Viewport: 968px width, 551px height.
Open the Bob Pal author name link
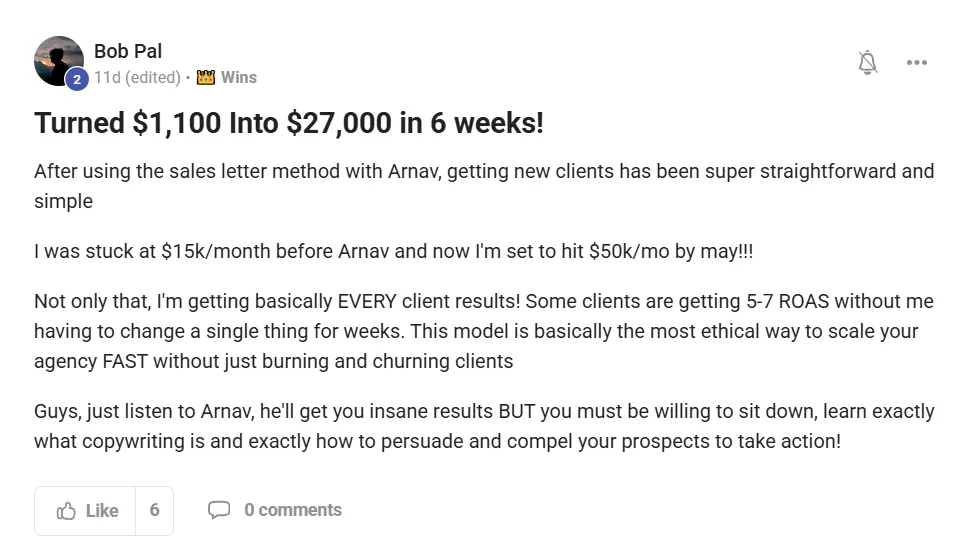tap(127, 51)
